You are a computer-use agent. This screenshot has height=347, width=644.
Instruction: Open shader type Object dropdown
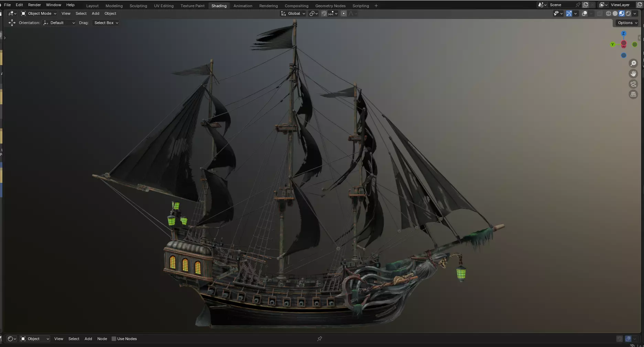point(35,339)
